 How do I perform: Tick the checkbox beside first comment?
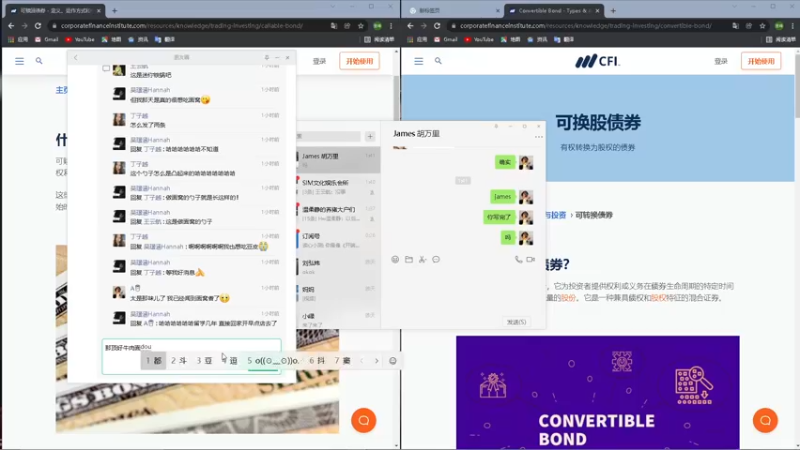pyautogui.click(x=106, y=68)
